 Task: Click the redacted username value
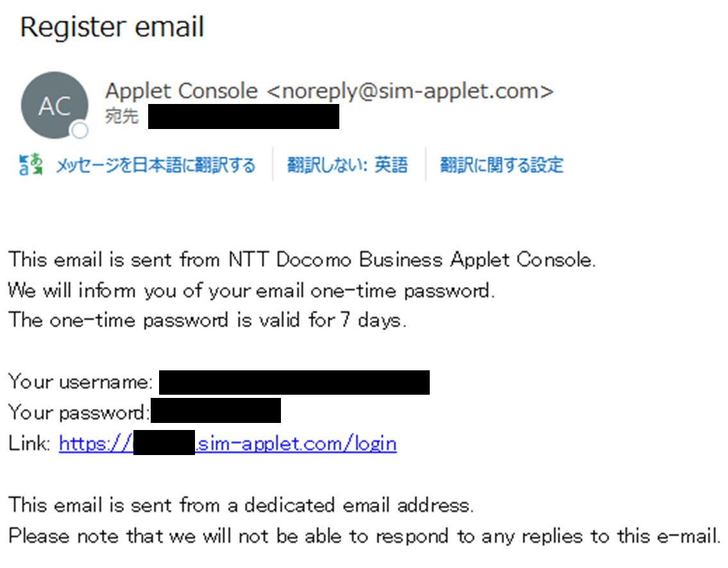coord(294,382)
